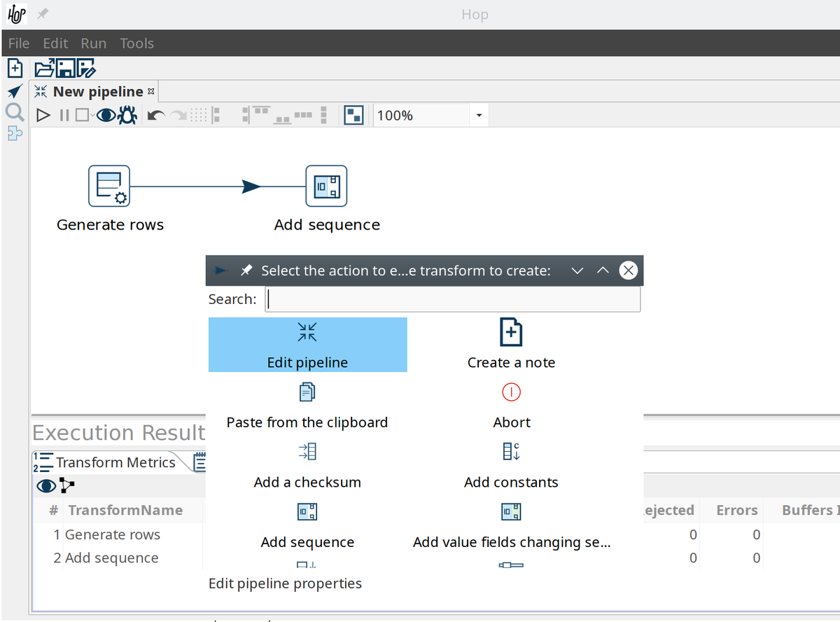Toggle the eye icon in Transform Metrics
This screenshot has height=622, width=840.
pyautogui.click(x=46, y=485)
